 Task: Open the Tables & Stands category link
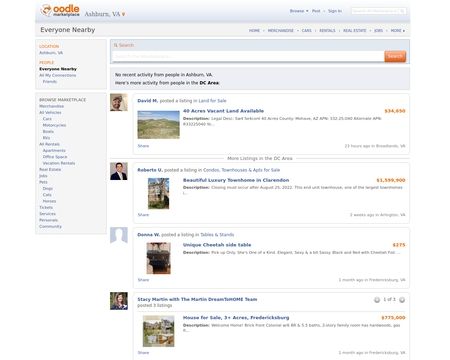coord(217,235)
